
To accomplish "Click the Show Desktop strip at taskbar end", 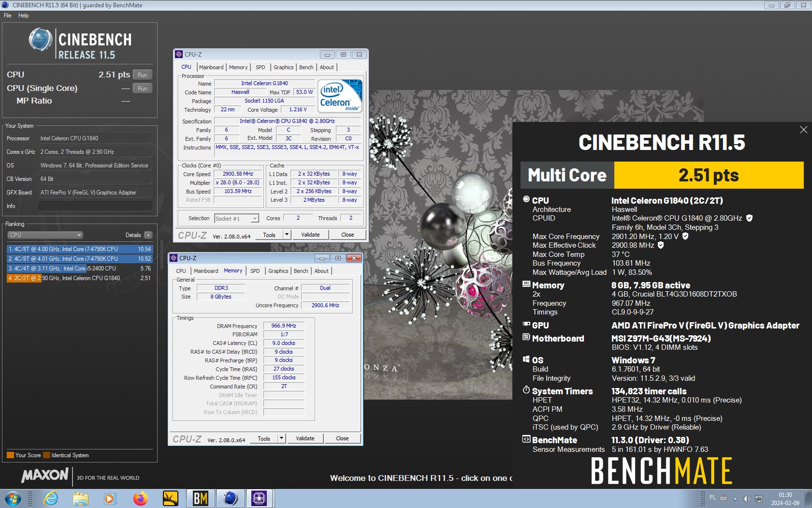I will coord(808,498).
